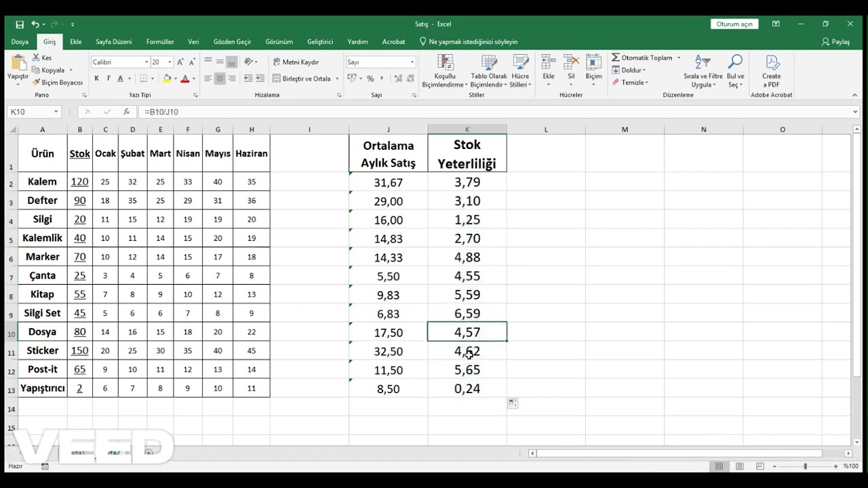
Task: Open the Dosya menu tab
Action: (20, 42)
